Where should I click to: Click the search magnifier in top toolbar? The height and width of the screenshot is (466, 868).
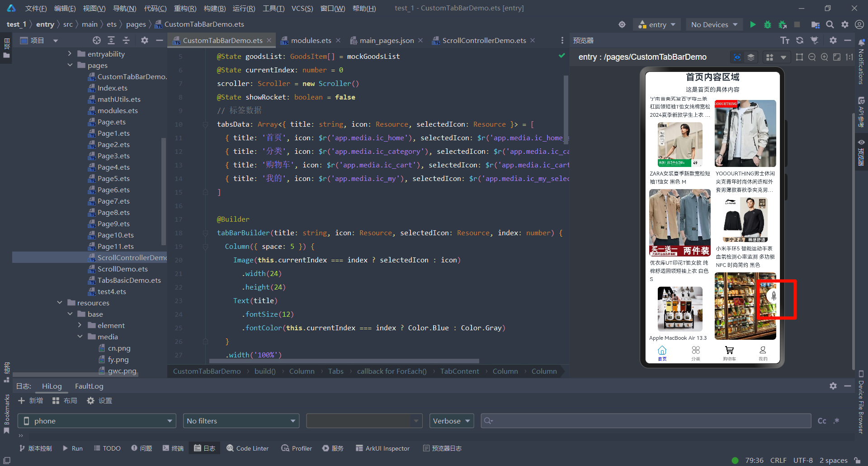[x=830, y=24]
